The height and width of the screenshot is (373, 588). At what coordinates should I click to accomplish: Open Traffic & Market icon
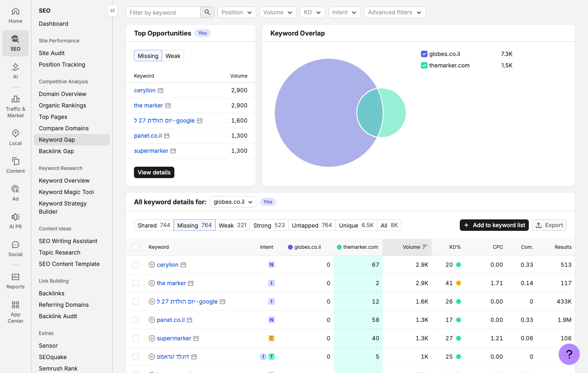(16, 106)
